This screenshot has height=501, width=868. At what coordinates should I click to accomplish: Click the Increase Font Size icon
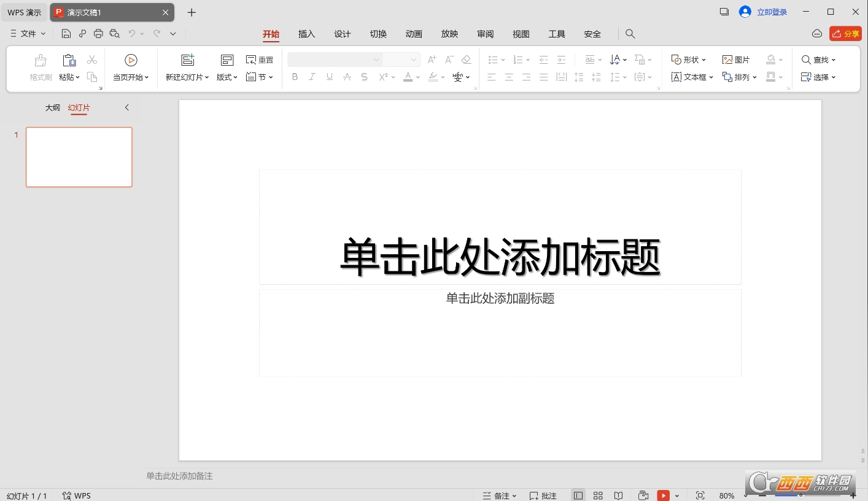(432, 60)
